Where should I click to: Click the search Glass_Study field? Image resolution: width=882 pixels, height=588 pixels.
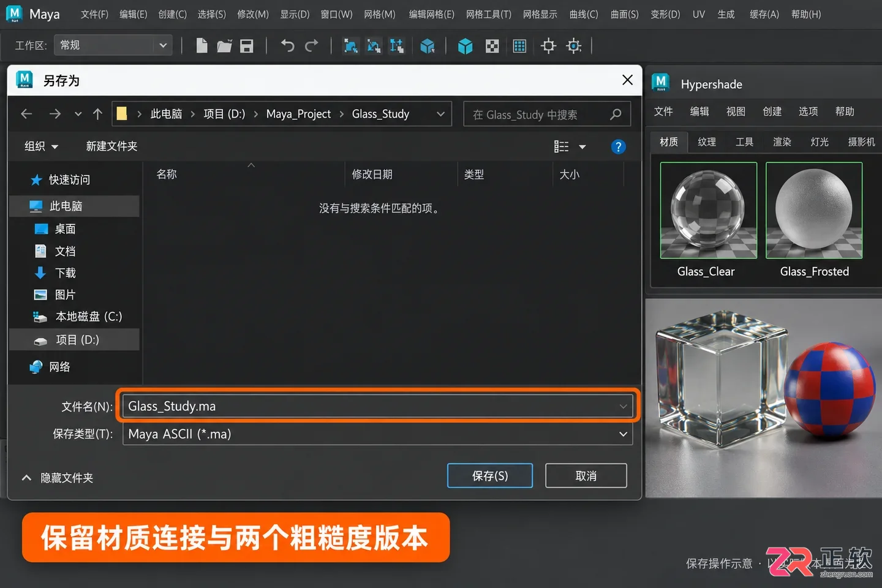pyautogui.click(x=547, y=115)
